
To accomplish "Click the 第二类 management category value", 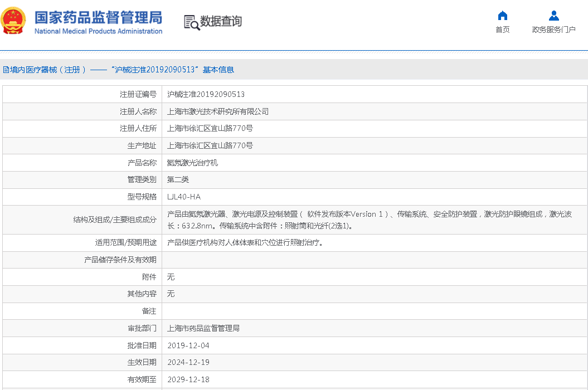I will tap(178, 179).
